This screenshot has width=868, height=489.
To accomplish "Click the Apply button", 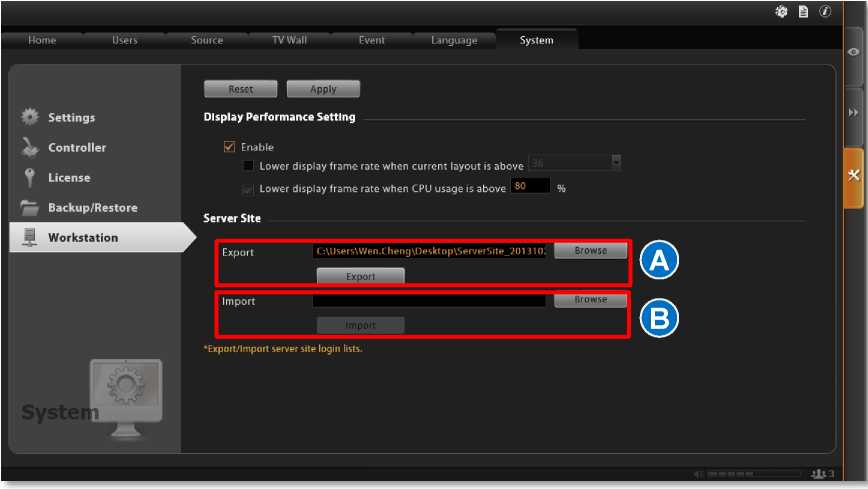I will [x=323, y=89].
